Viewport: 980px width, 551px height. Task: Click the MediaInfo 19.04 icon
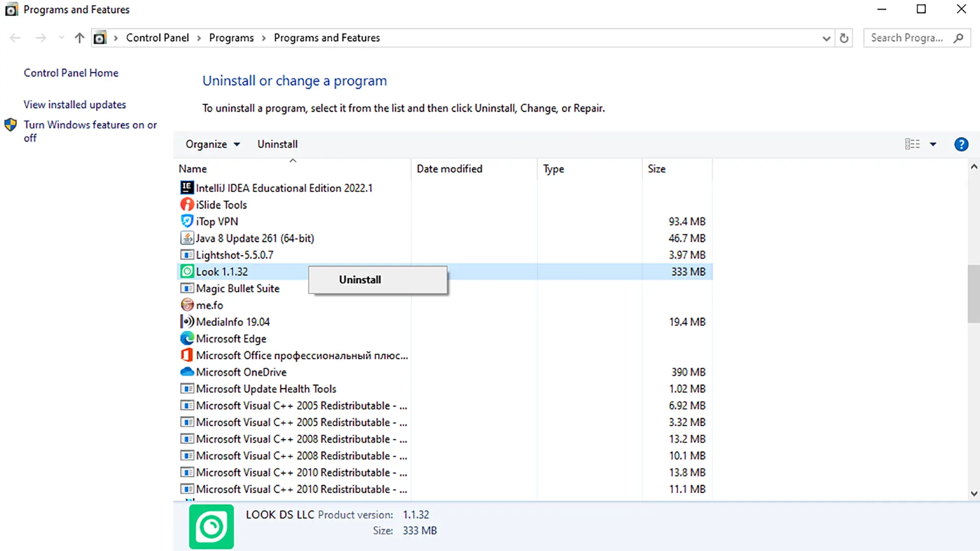tap(187, 321)
